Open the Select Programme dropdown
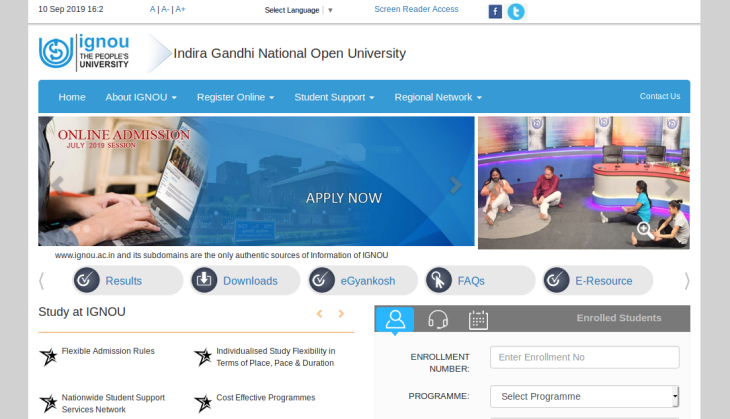 584,397
